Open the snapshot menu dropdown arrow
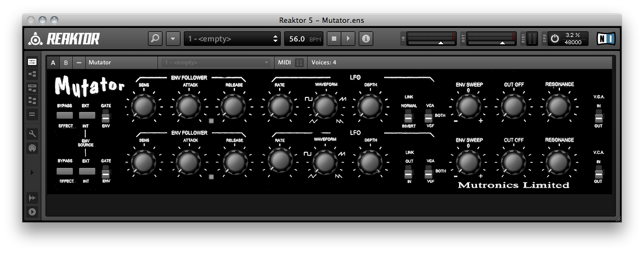 point(173,39)
